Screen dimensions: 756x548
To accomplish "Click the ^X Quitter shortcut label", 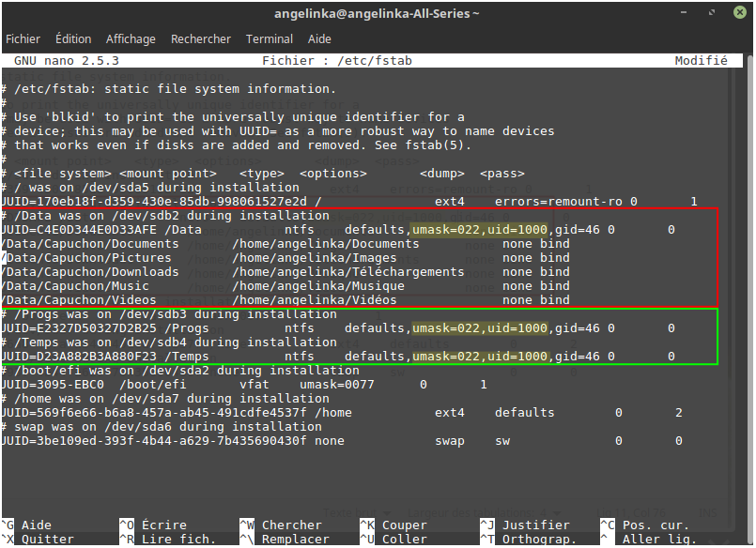I will click(39, 539).
